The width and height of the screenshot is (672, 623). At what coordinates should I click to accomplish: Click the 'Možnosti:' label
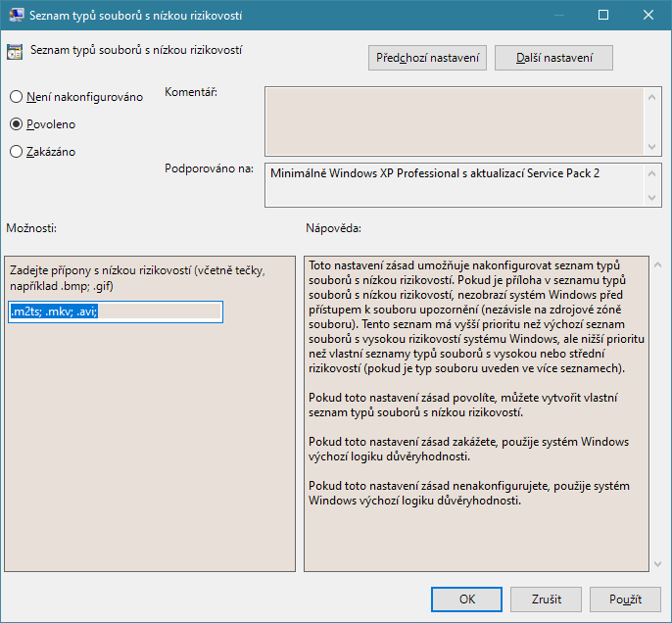coord(31,228)
